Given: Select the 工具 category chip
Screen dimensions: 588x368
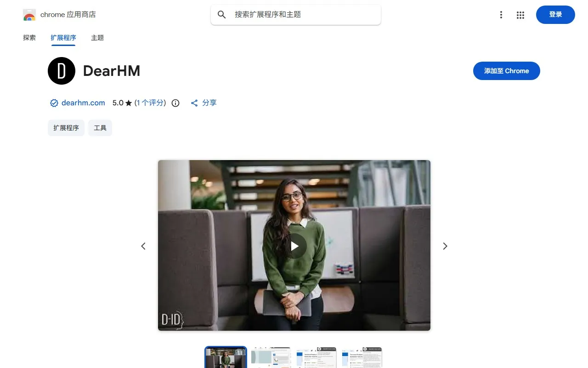Looking at the screenshot, I should coord(100,127).
